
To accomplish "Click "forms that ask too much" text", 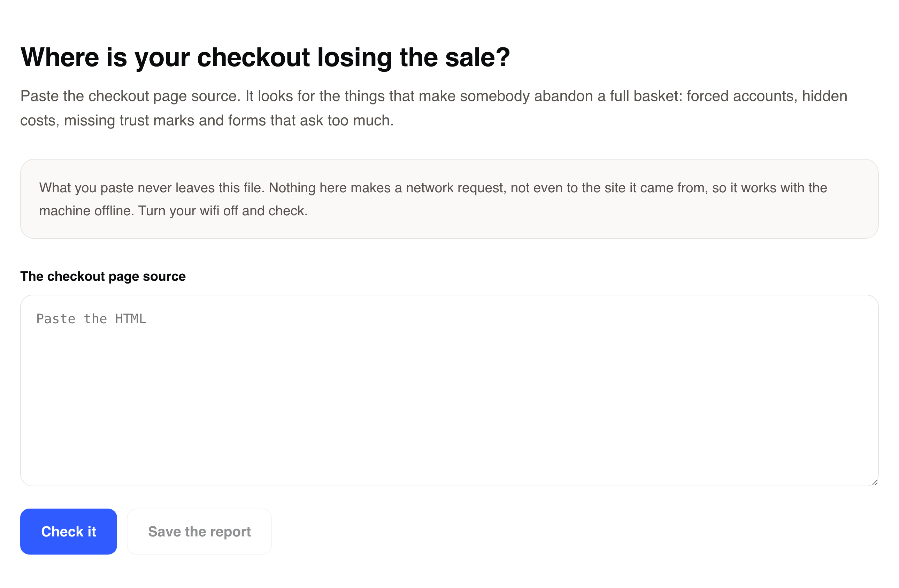I will point(311,121).
